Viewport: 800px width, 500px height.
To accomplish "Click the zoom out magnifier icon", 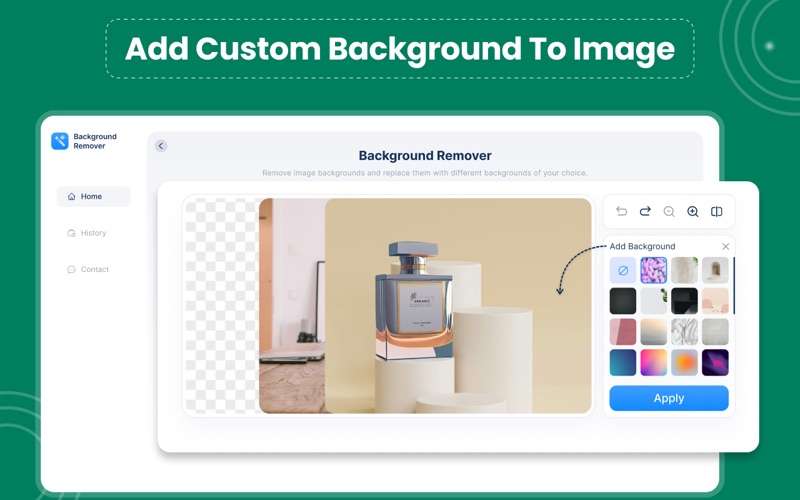I will pos(669,211).
